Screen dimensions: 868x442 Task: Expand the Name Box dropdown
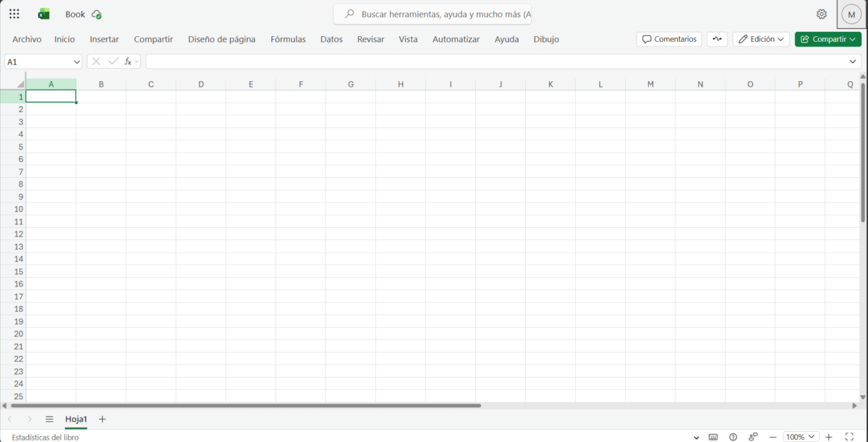coord(77,62)
